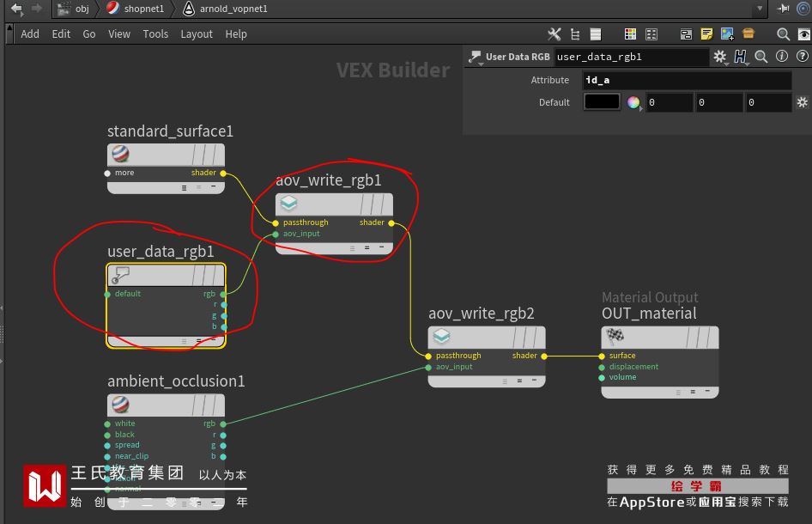This screenshot has height=524, width=812.
Task: Go forward with the forward arrow
Action: 37,9
